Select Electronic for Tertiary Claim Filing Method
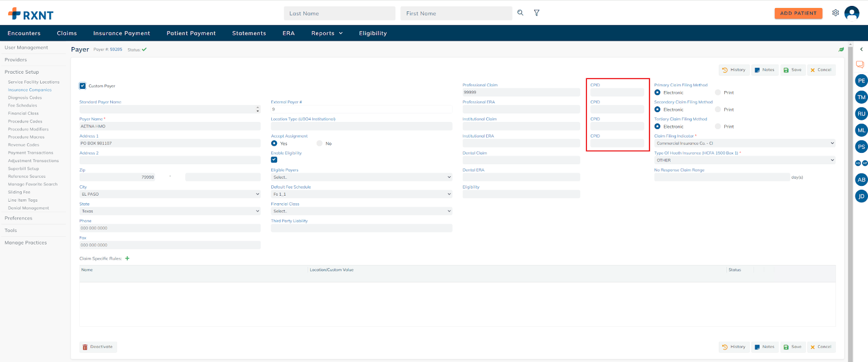 (658, 126)
